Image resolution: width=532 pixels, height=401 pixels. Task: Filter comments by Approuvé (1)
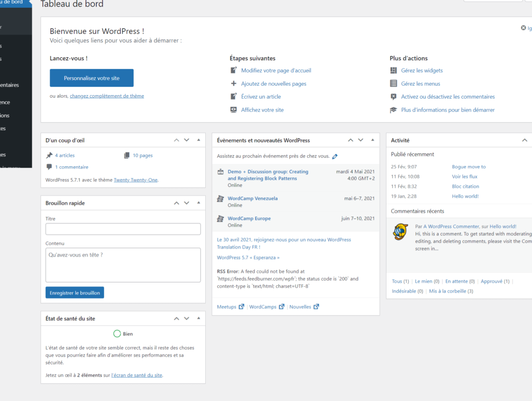(495, 281)
